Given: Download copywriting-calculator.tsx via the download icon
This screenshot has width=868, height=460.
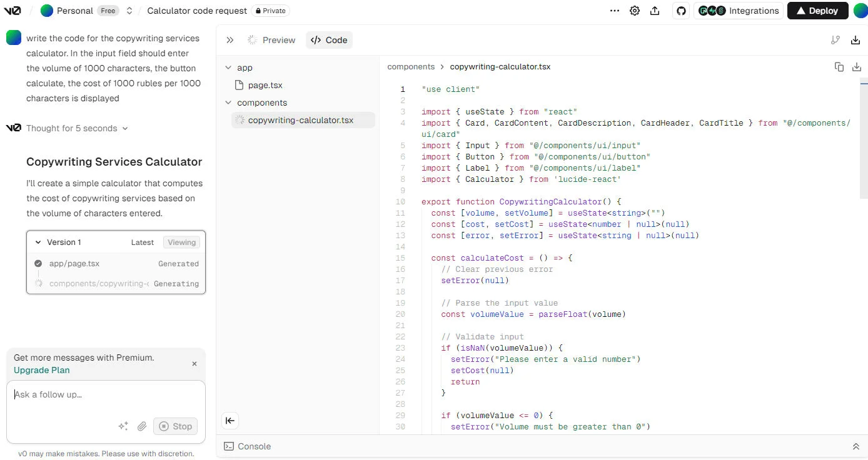Looking at the screenshot, I should pyautogui.click(x=856, y=67).
